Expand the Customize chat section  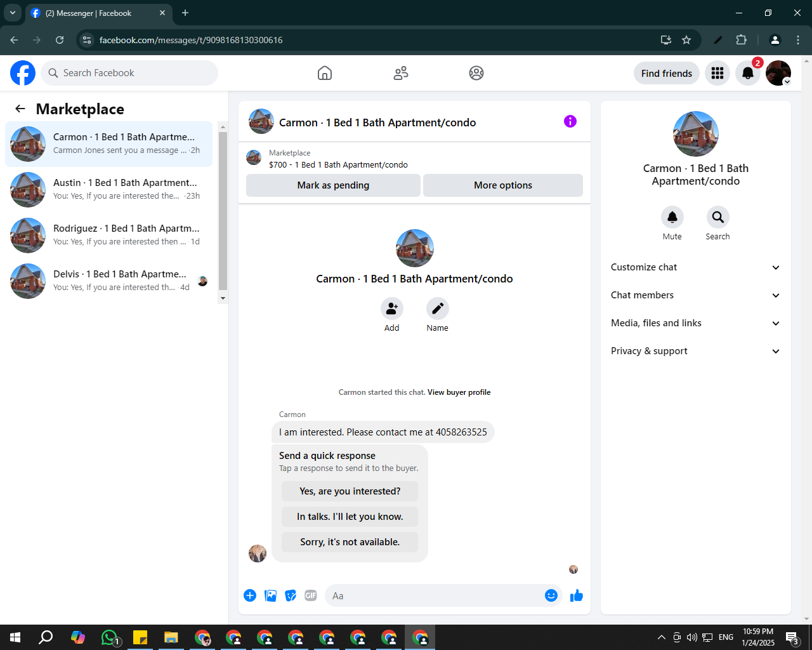(x=696, y=267)
